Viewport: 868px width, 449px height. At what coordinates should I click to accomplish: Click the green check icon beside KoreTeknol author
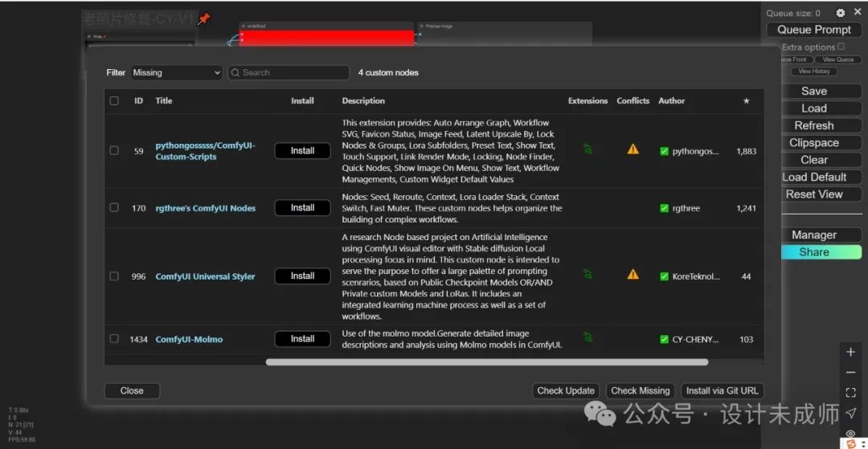665,276
